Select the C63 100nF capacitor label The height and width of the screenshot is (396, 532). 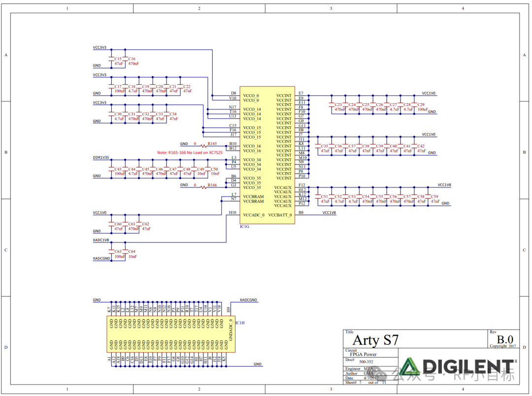click(x=119, y=253)
